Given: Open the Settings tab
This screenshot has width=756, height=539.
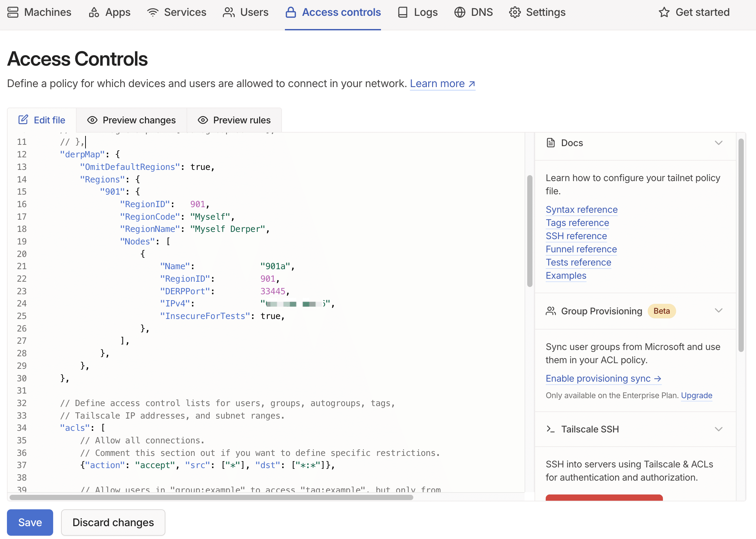Looking at the screenshot, I should click(537, 12).
